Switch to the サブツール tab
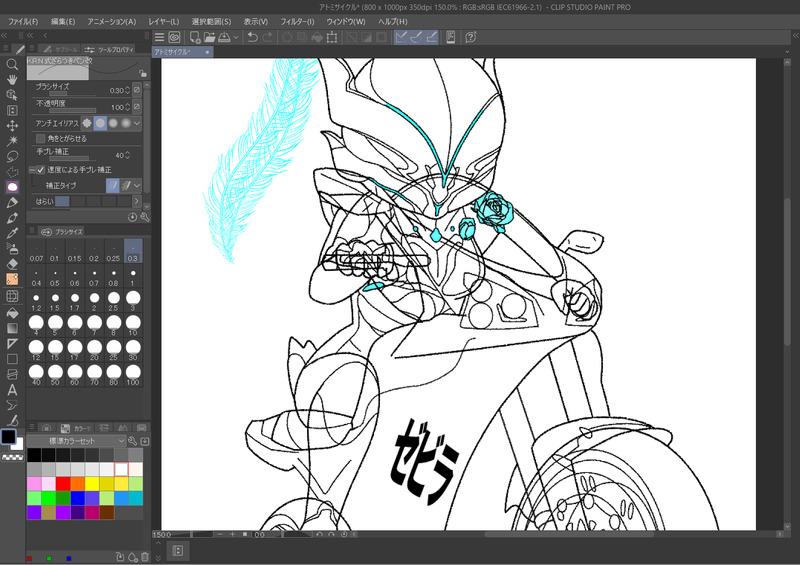 pos(60,49)
